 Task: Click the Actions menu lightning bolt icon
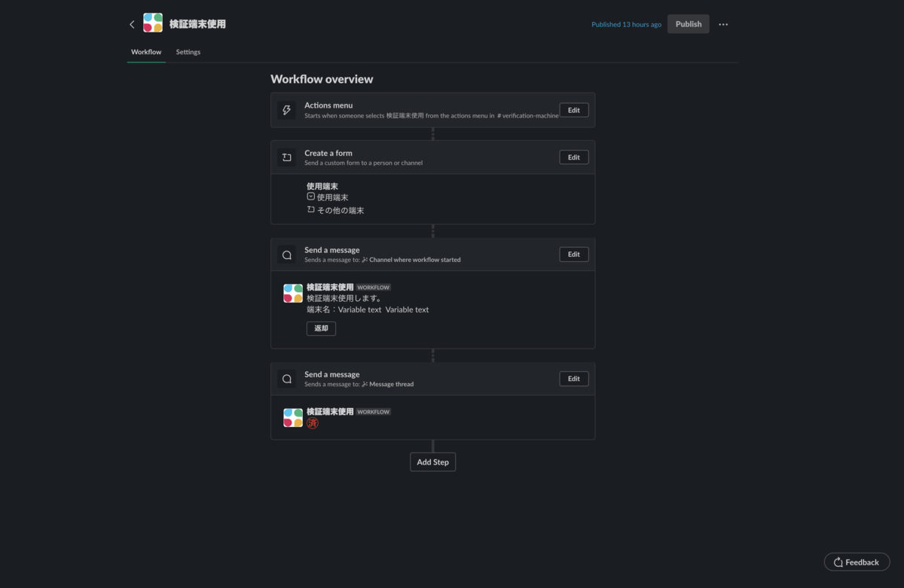[x=286, y=110]
